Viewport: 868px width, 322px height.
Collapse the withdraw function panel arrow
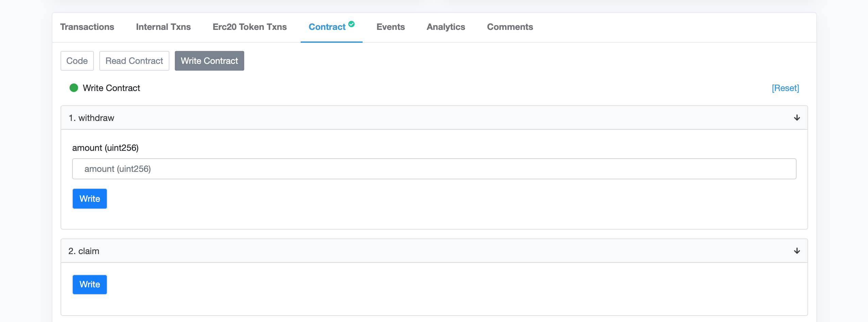point(797,118)
